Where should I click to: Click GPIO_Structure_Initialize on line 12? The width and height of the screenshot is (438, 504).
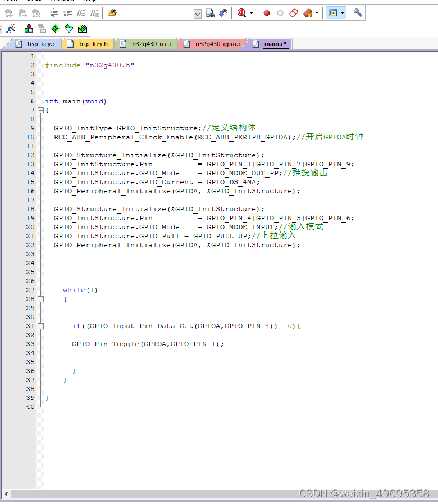point(159,155)
